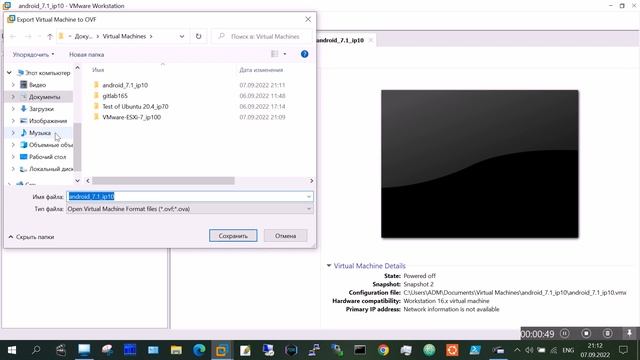This screenshot has height=360, width=640.
Task: Click the Новая папка button
Action: point(87,54)
